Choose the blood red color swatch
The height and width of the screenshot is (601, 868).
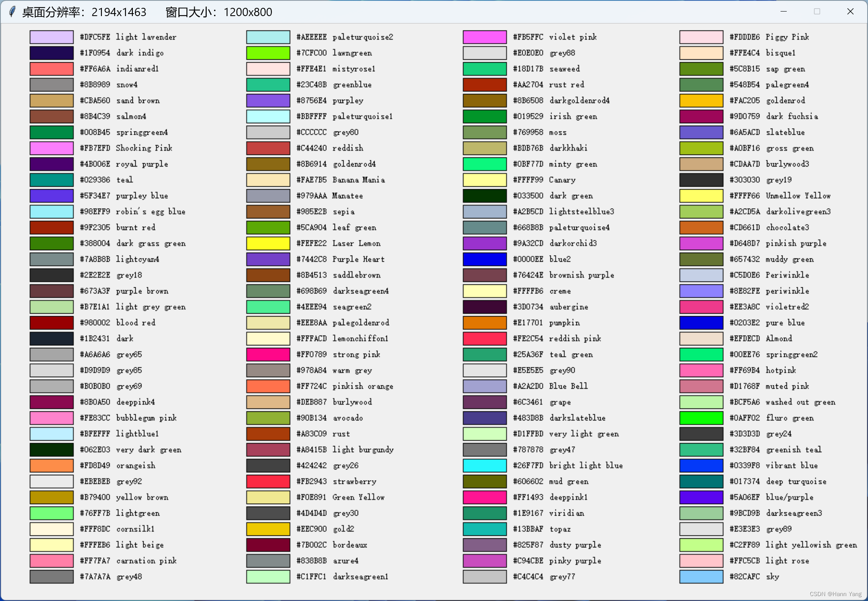[52, 323]
